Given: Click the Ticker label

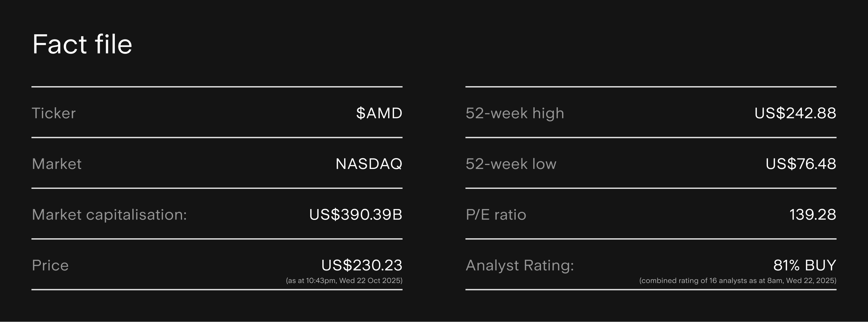Looking at the screenshot, I should (x=54, y=113).
